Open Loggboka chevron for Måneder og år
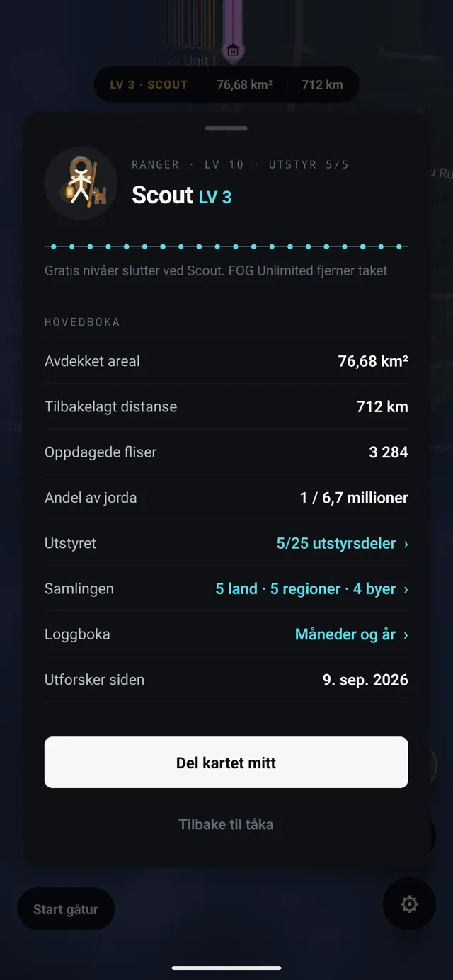This screenshot has height=980, width=453. 406,635
